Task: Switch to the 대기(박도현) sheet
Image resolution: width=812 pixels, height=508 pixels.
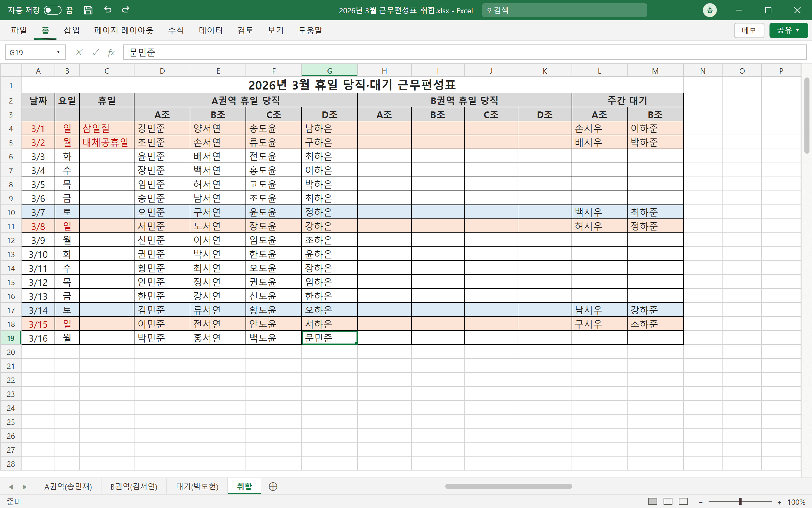Action: [197, 486]
